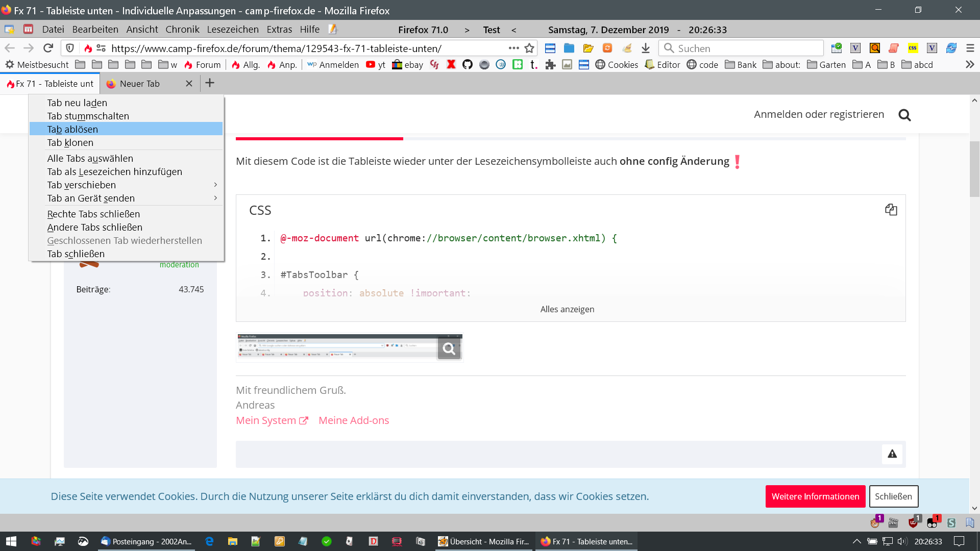Open downloads arrow icon in toolbar
980x551 pixels.
[x=646, y=48]
